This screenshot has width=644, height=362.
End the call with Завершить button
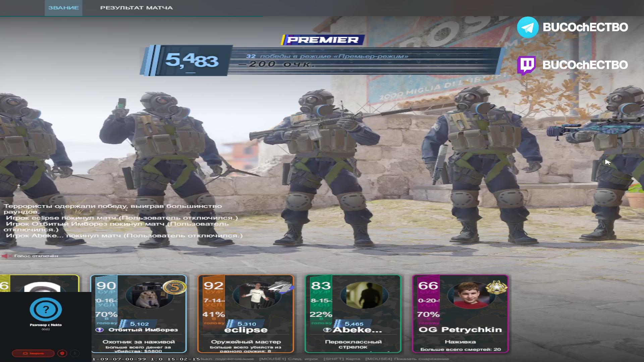click(x=33, y=353)
